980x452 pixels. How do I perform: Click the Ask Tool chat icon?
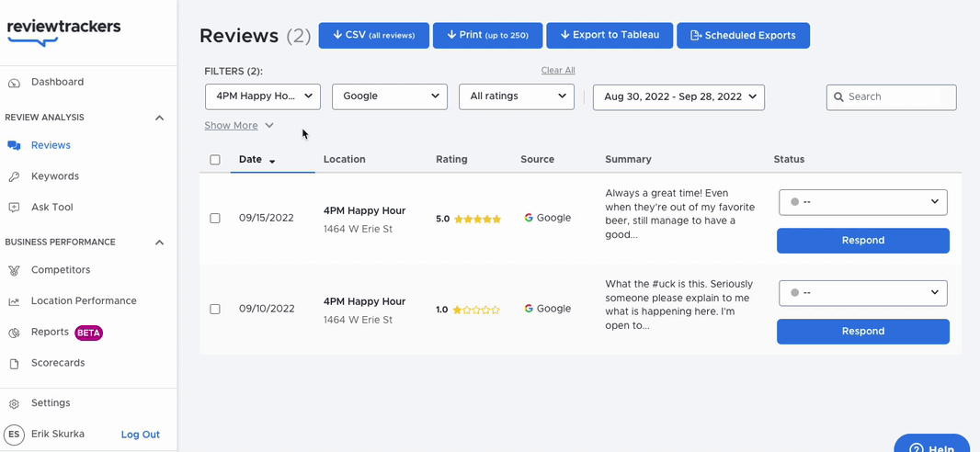click(x=14, y=208)
